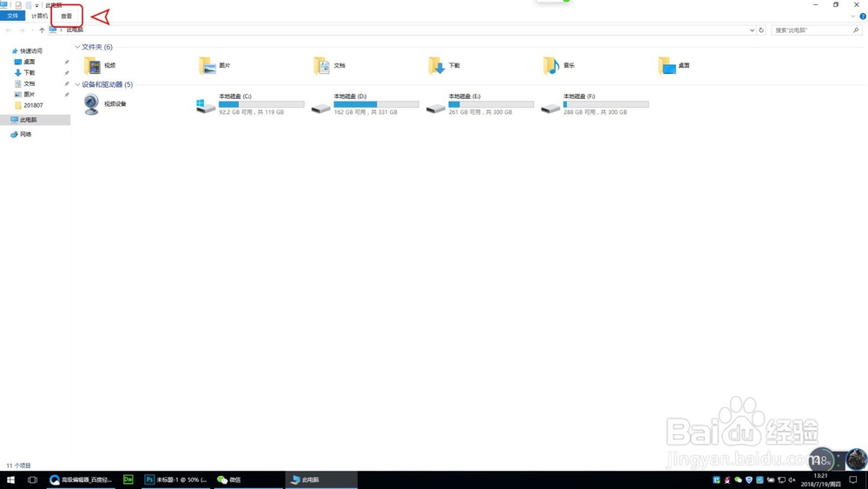The width and height of the screenshot is (868, 489).
Task: Open the 计算机 ribbon tab
Action: (39, 16)
